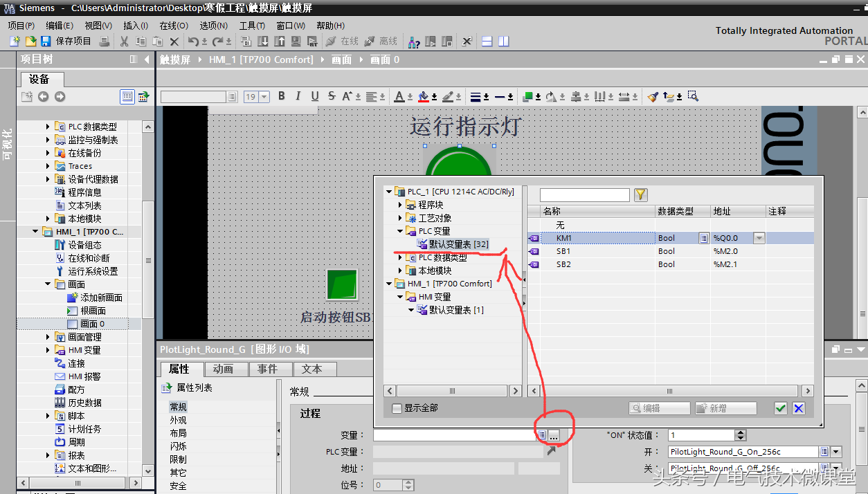Click the upload from device icon
The height and width of the screenshot is (494, 868).
point(280,42)
